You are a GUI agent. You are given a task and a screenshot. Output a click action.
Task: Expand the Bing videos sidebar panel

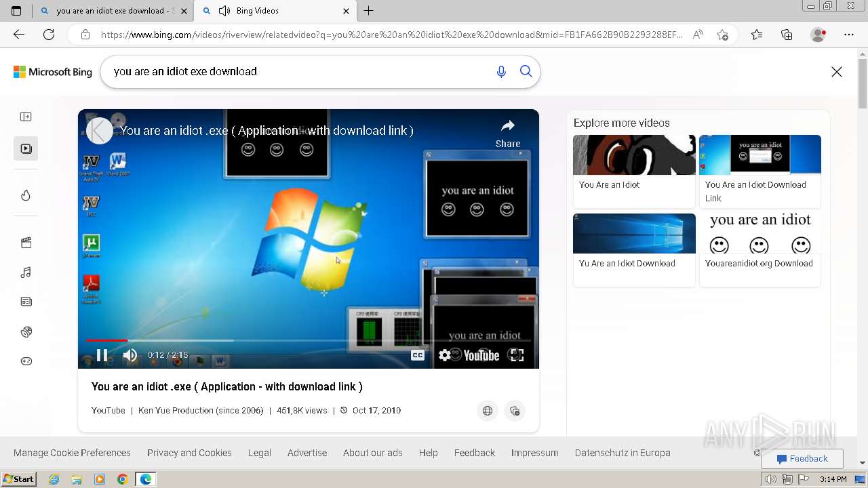[x=26, y=117]
